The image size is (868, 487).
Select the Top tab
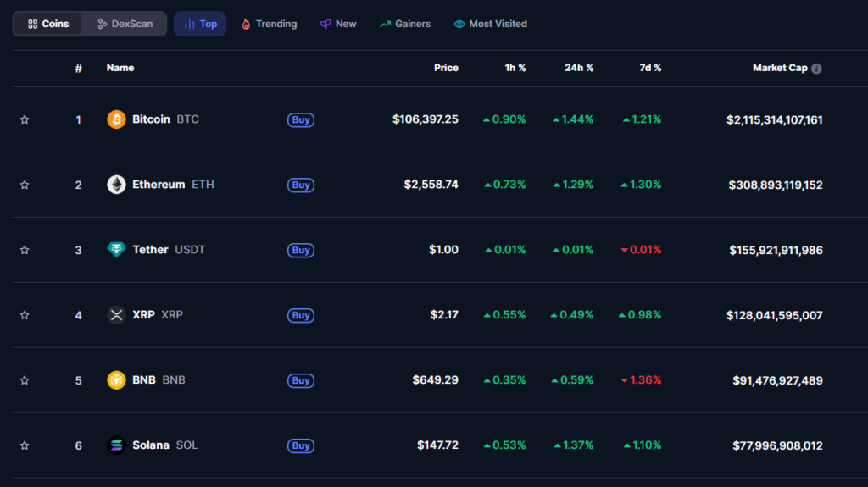pos(200,24)
